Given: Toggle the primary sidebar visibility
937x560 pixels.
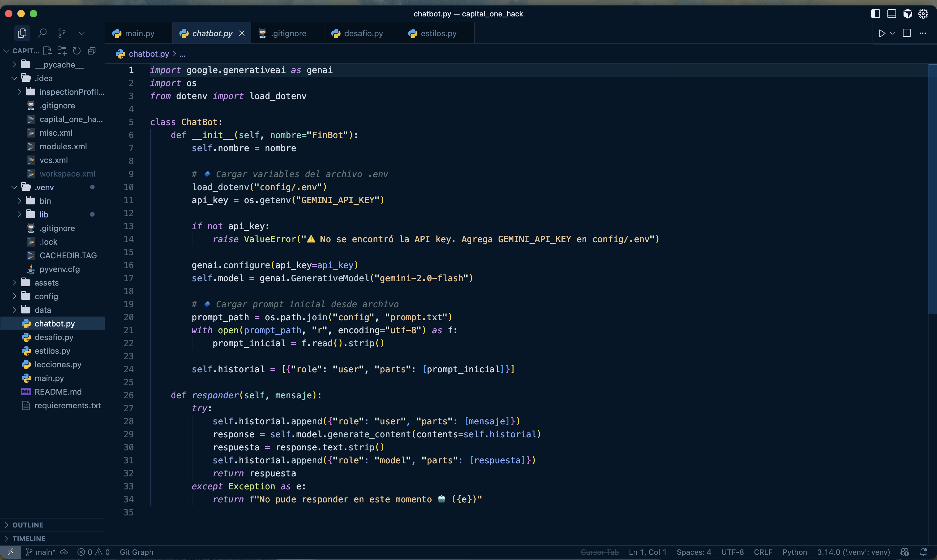Looking at the screenshot, I should click(x=875, y=14).
